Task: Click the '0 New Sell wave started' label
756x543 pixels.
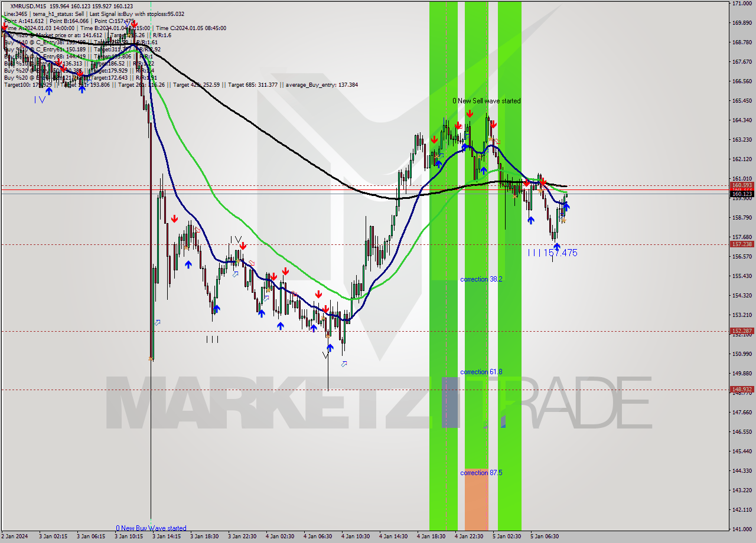Action: (x=487, y=101)
